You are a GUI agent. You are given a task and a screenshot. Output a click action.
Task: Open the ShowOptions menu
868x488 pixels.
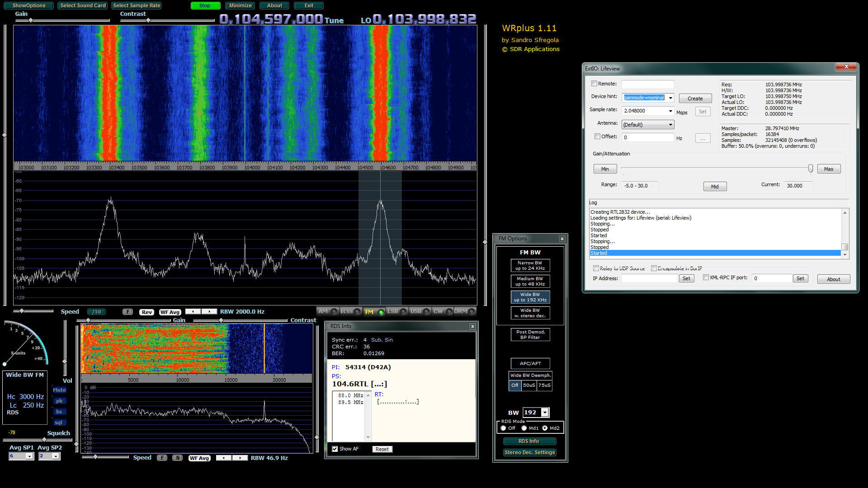point(28,5)
